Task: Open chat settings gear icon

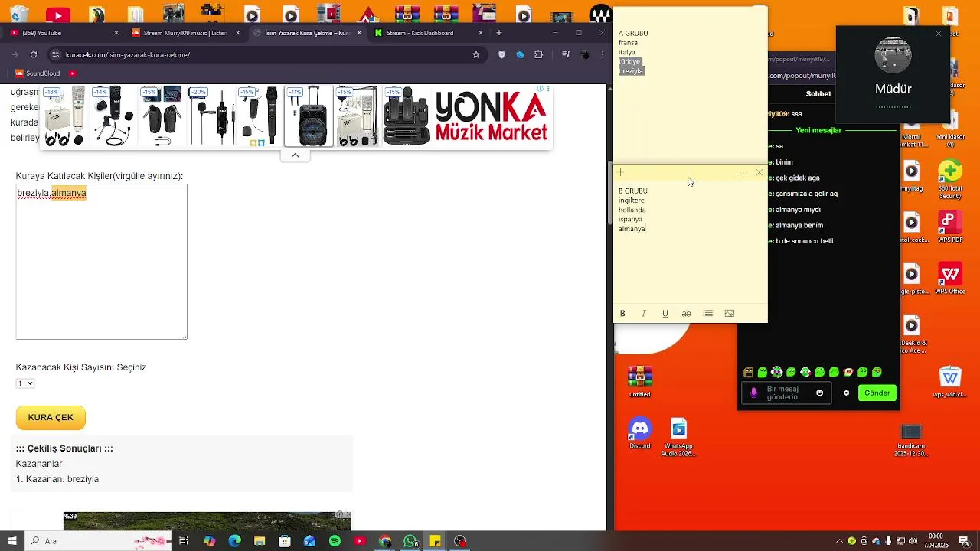Action: point(846,393)
